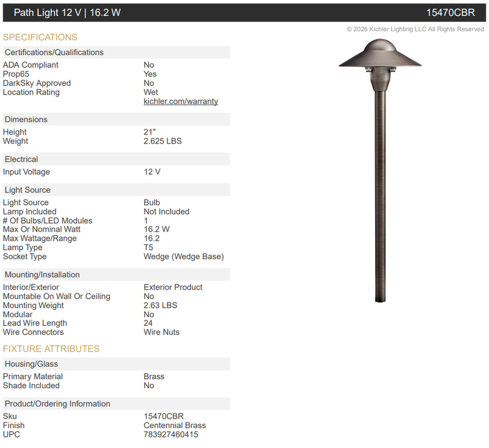Click the Lamp Type value T5
489x448 pixels.
(x=148, y=248)
